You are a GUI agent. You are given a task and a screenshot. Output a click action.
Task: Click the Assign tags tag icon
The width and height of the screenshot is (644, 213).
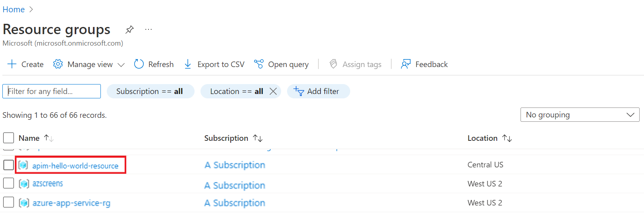[x=334, y=64]
